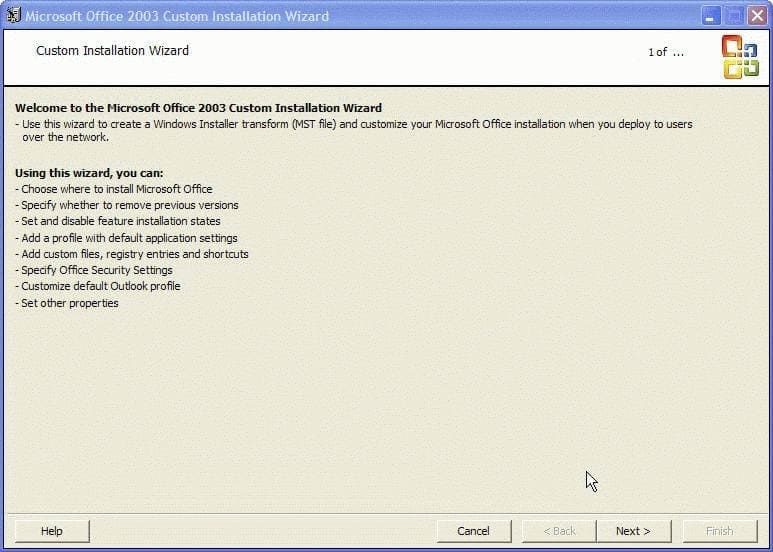
Task: Open the title bar wizard system icon
Action: tap(13, 15)
